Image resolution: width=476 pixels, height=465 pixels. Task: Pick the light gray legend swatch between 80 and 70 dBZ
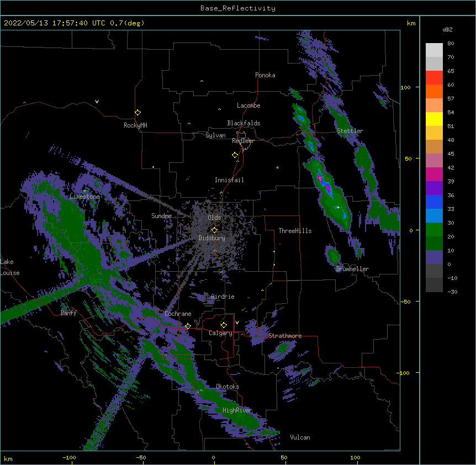pos(434,50)
